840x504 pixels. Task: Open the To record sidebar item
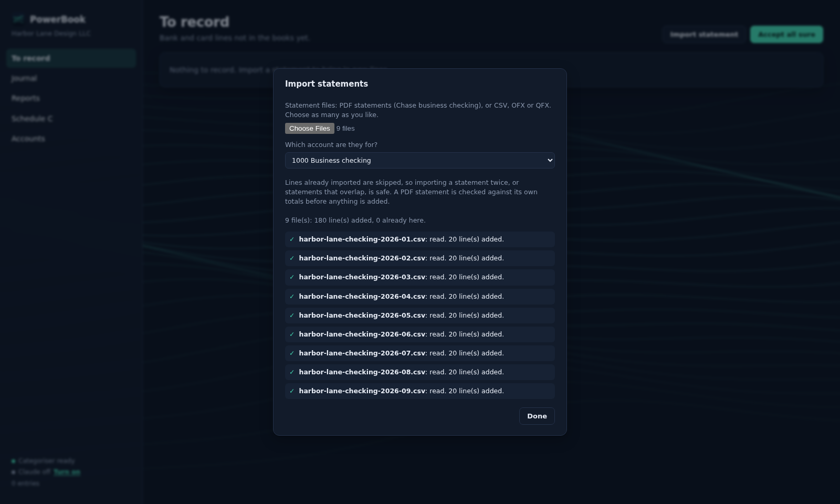click(71, 58)
